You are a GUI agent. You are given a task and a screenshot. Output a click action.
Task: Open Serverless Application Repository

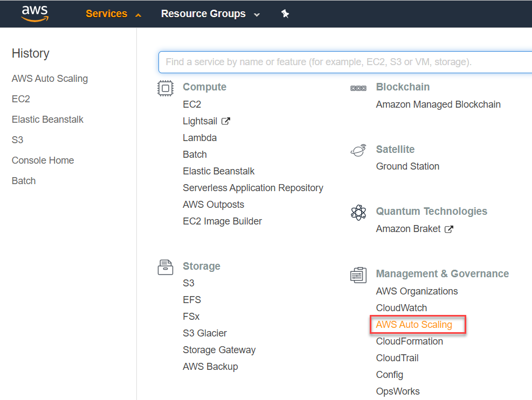[x=253, y=188]
